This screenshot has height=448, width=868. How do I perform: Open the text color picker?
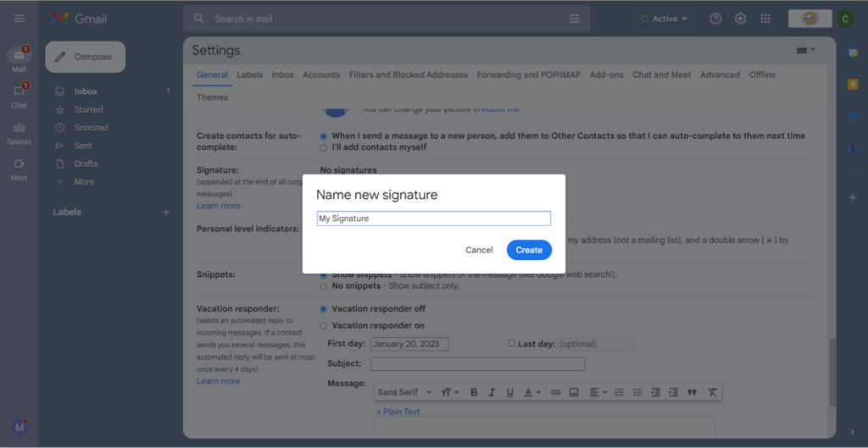[531, 392]
